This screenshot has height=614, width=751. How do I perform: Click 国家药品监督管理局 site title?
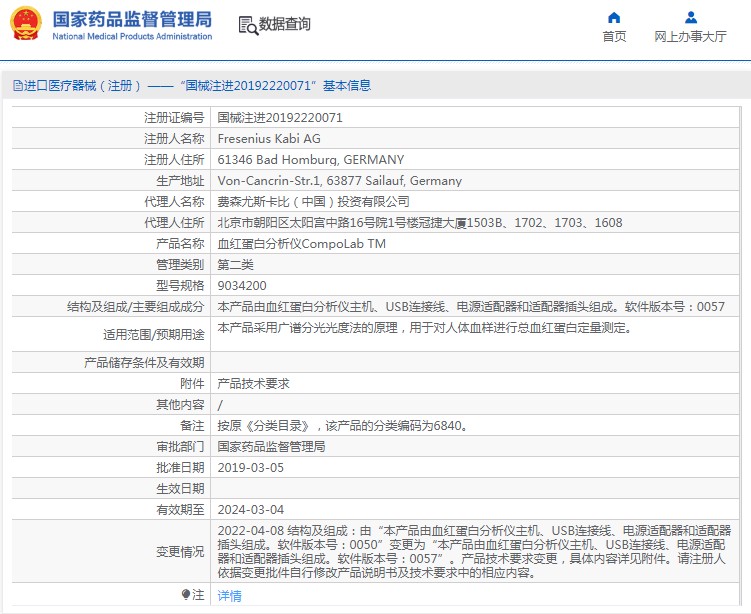(x=132, y=20)
